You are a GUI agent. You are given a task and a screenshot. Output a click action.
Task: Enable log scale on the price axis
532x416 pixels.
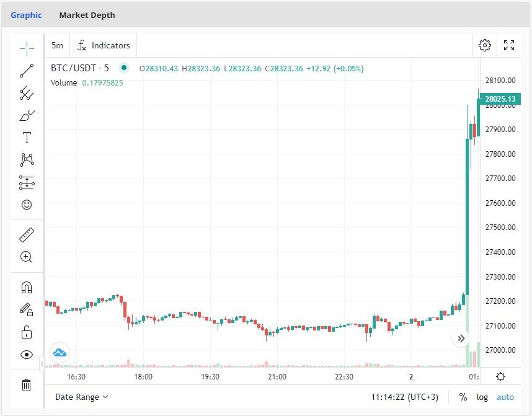pyautogui.click(x=482, y=397)
